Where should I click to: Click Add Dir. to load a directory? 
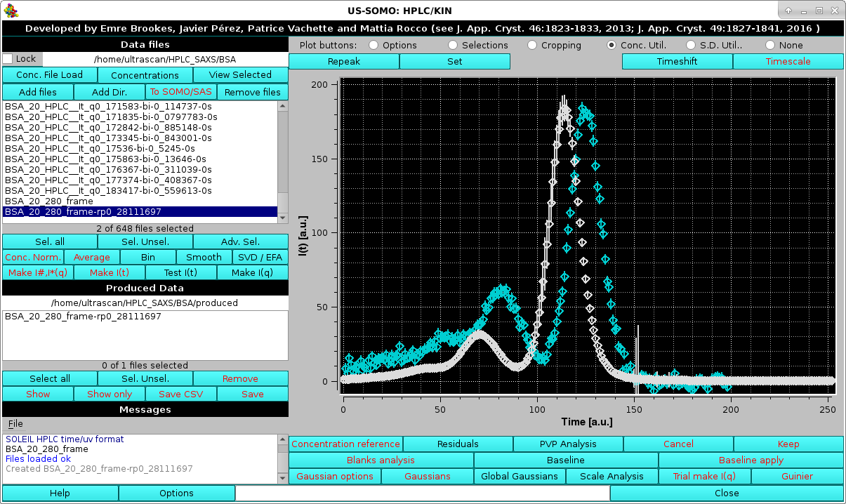[109, 91]
